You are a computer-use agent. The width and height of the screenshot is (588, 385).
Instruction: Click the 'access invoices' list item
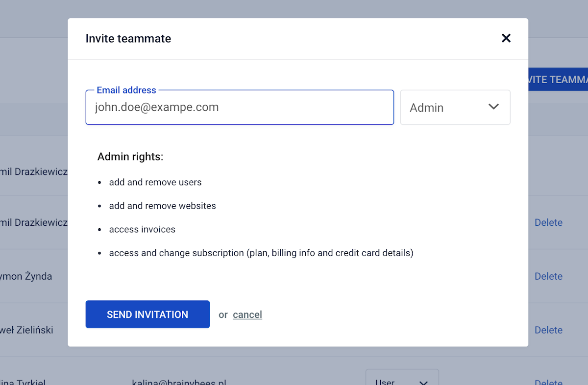pos(142,229)
